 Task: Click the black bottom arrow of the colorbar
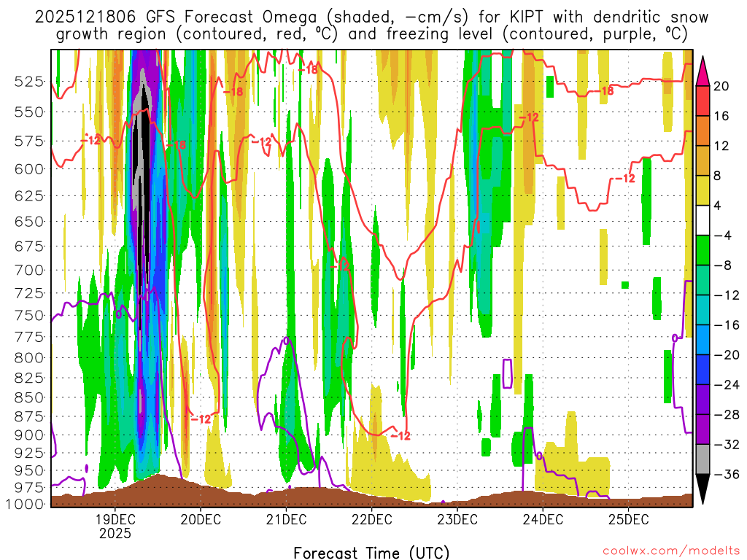(x=703, y=489)
